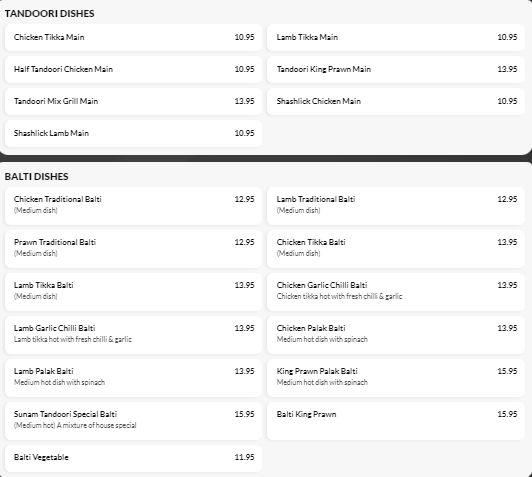Select the Chicken Tikka Main item
The height and width of the screenshot is (477, 532).
(x=133, y=37)
